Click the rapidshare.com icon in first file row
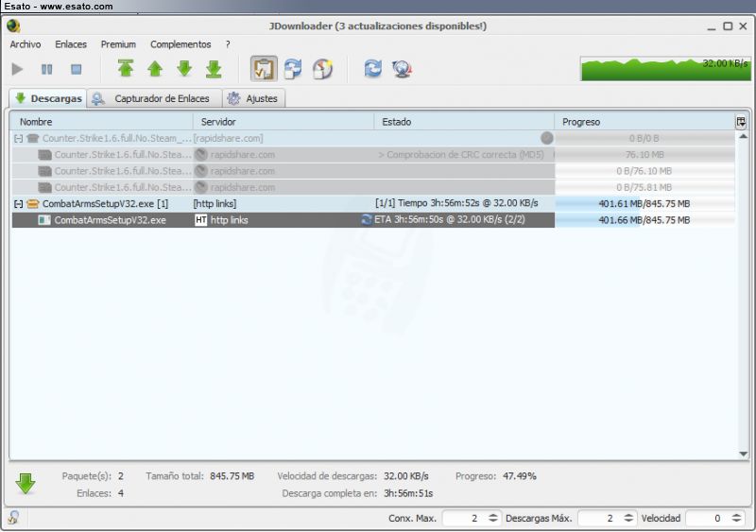756x532 pixels. tap(201, 155)
